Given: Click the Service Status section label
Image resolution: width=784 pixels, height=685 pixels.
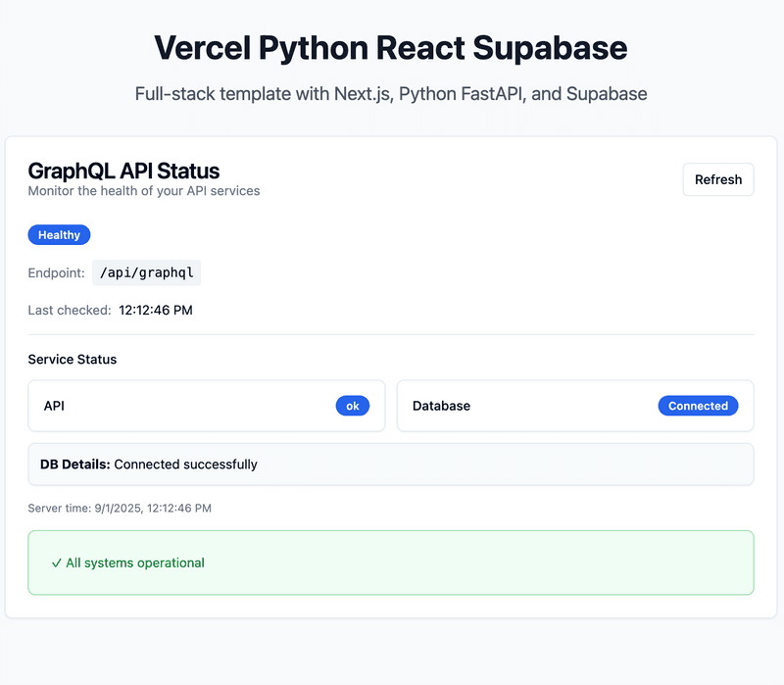Looking at the screenshot, I should [73, 360].
